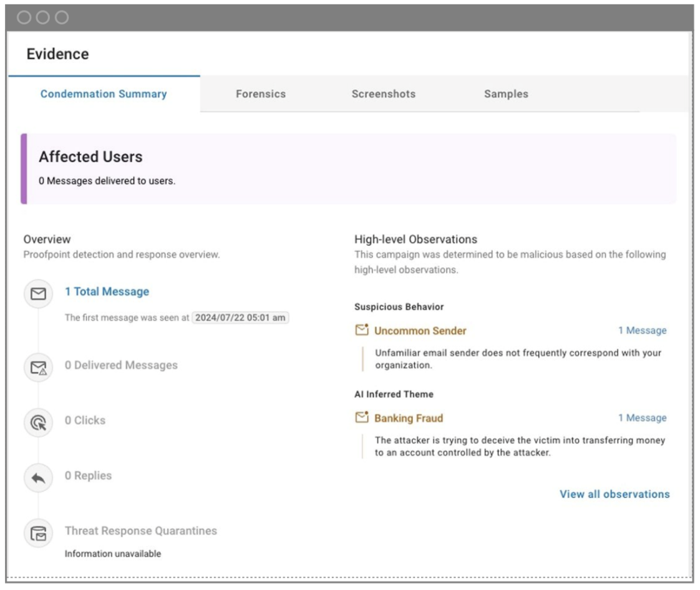Click the Banking Fraud envelope icon
Screen dimensions: 700x590
(x=362, y=417)
